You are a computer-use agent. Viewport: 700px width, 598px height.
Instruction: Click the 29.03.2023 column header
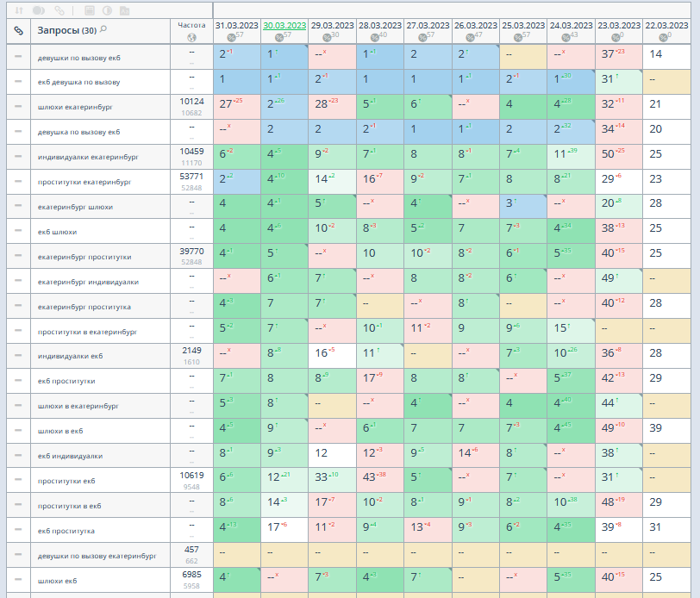click(332, 25)
